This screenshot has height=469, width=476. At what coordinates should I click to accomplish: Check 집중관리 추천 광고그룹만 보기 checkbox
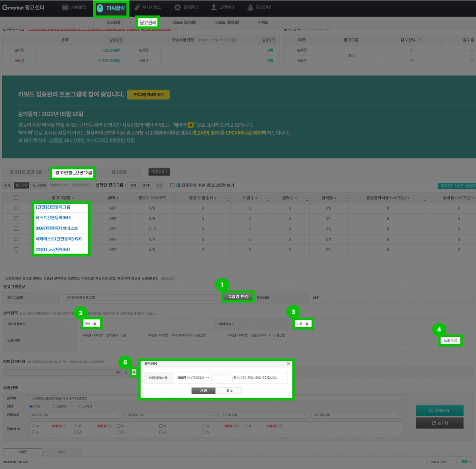pos(172,185)
